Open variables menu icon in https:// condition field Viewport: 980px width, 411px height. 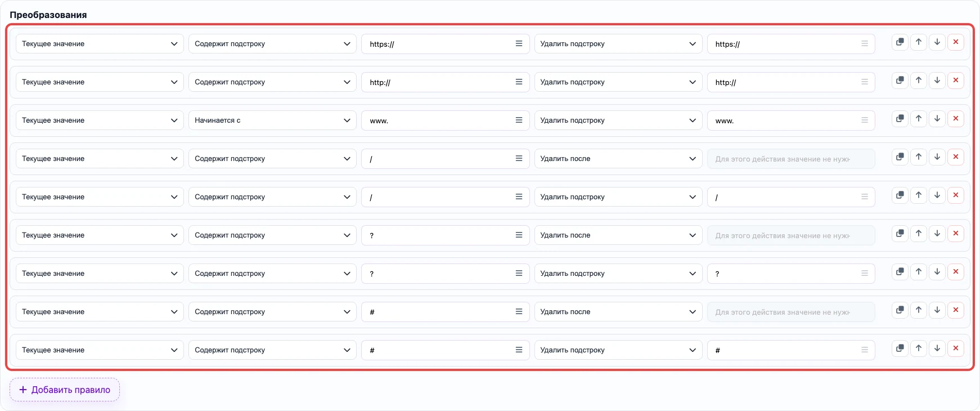(519, 43)
